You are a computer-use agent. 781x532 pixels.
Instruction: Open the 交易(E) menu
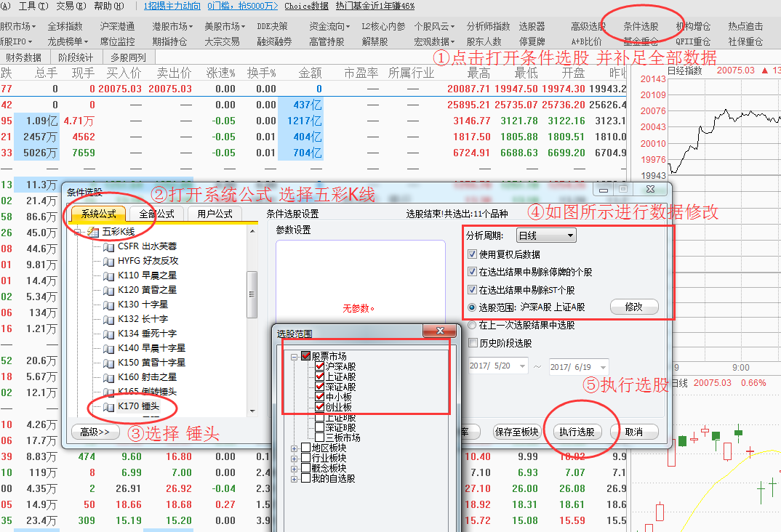(71, 6)
